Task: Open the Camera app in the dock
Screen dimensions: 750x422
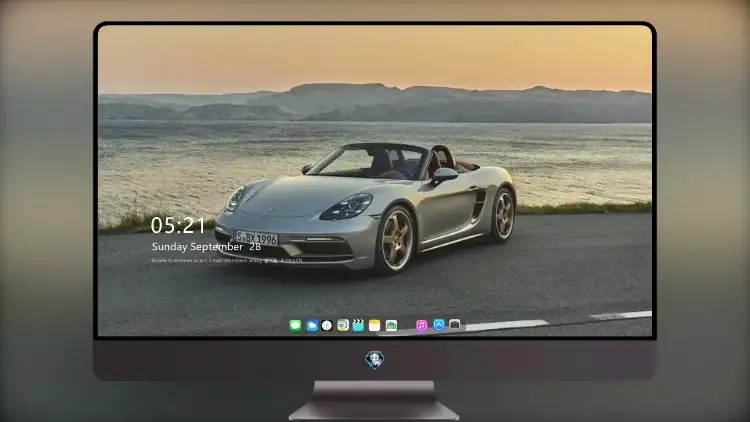Action: click(454, 325)
